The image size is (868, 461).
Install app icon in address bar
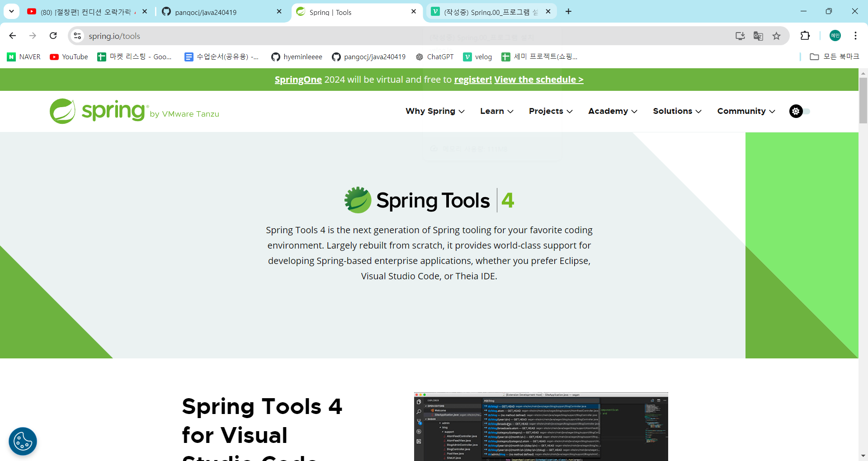click(x=740, y=36)
